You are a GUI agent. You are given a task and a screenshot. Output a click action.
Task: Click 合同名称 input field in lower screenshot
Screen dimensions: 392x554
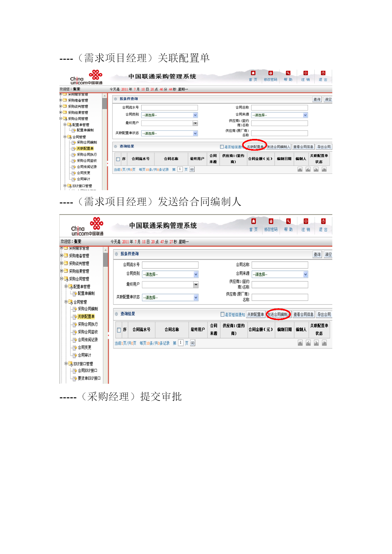(280, 265)
